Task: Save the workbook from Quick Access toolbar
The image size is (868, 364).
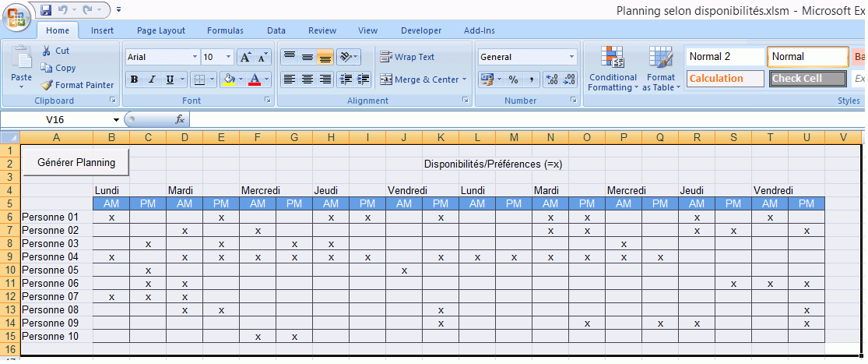Action: click(46, 11)
